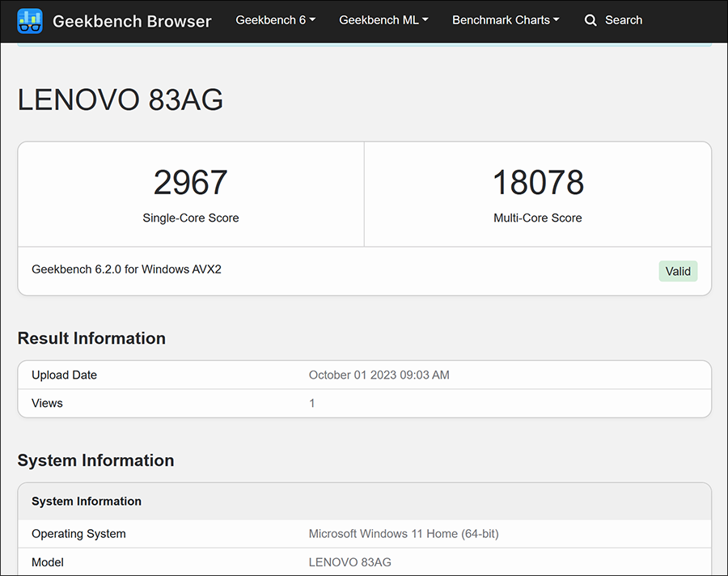Click the System Information table header row
This screenshot has height=576, width=728.
(365, 502)
